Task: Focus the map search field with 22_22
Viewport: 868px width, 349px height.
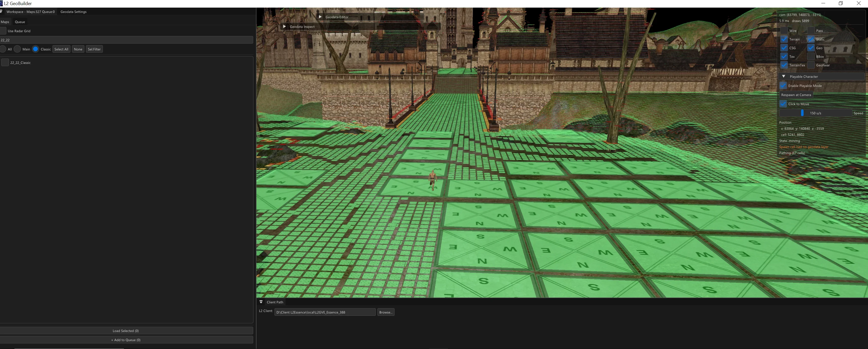Action: [126, 40]
